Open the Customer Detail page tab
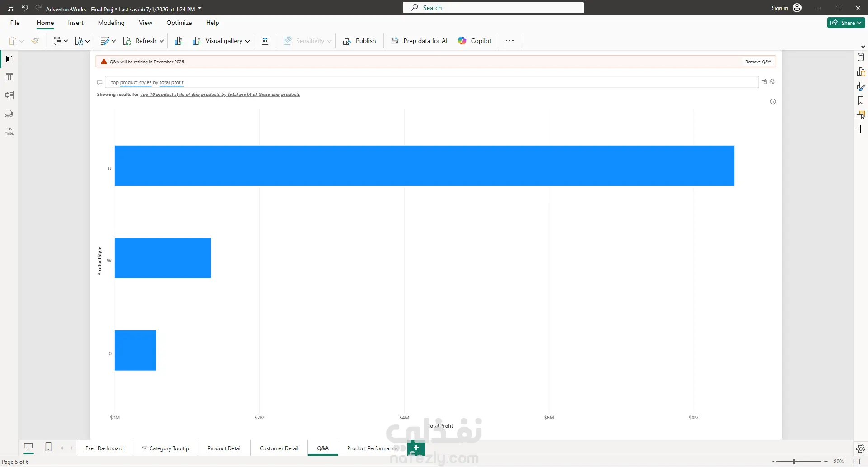The image size is (868, 467). pyautogui.click(x=279, y=448)
